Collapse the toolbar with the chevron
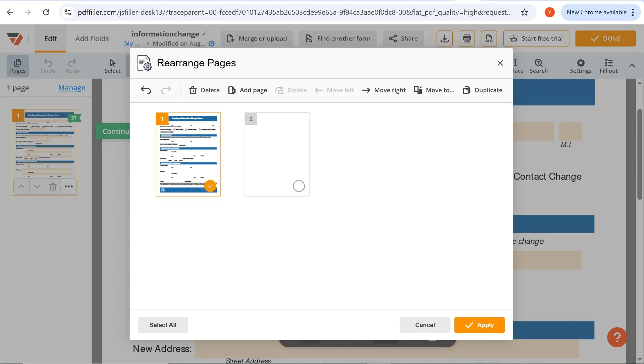The width and height of the screenshot is (644, 364). [631, 66]
